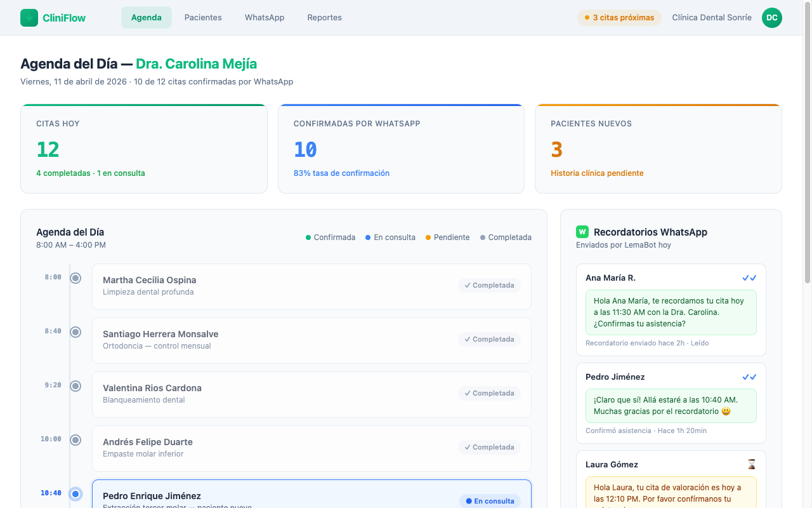Click the WhatsApp icon beside Recordatorios WhatsApp
This screenshot has width=812, height=508.
582,232
